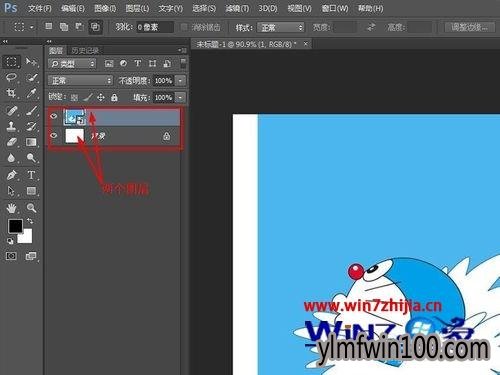Screen dimensions: 500x375
Task: Collapse the Layers panel dock arrows
Action: pos(49,42)
